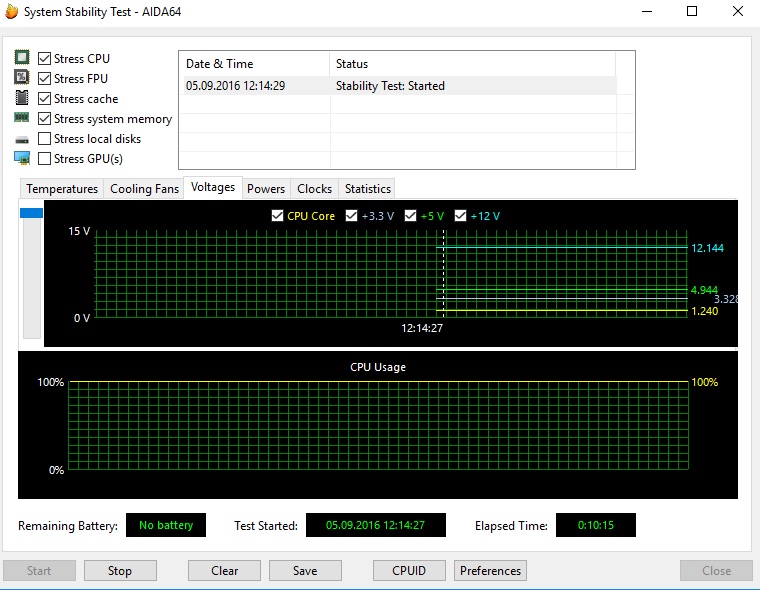Click the Clear button
The width and height of the screenshot is (760, 590).
click(x=224, y=571)
